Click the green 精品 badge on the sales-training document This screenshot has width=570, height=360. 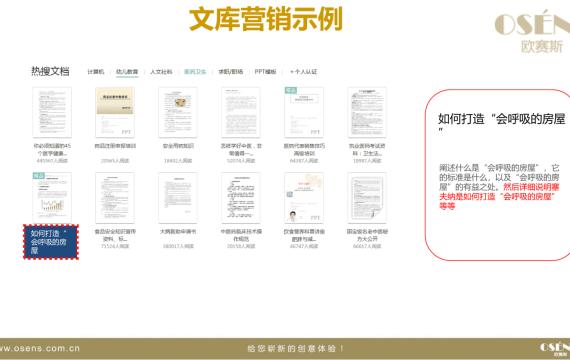[291, 90]
